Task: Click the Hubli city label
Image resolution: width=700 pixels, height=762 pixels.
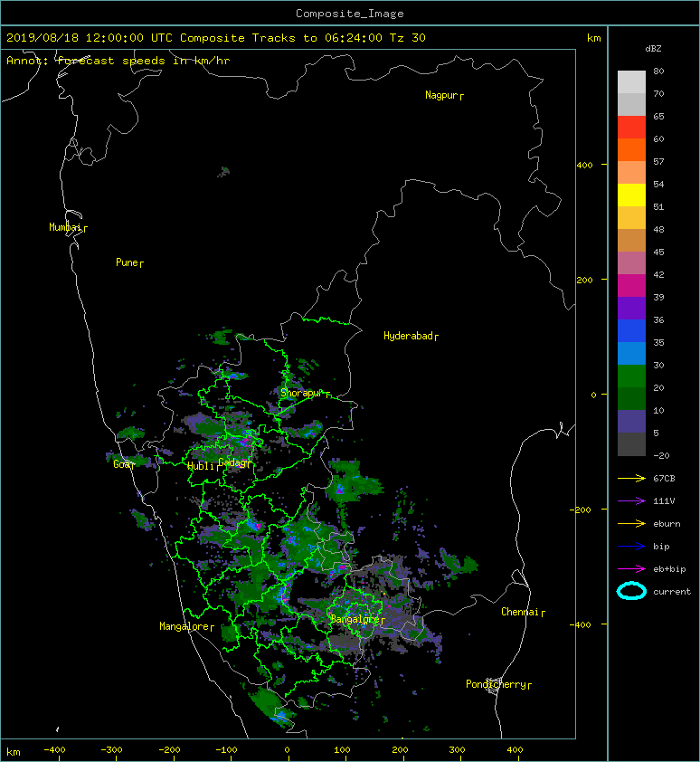Action: pyautogui.click(x=201, y=466)
